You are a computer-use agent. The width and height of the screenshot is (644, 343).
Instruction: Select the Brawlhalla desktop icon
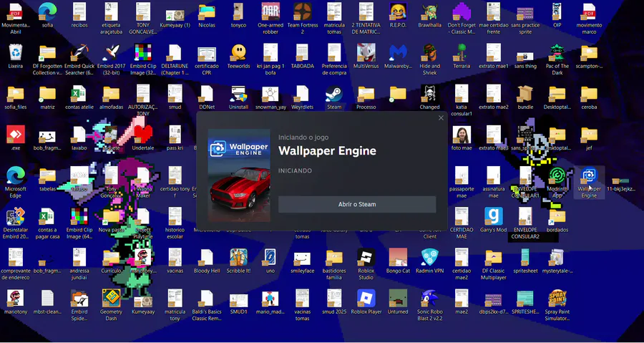pos(429,16)
